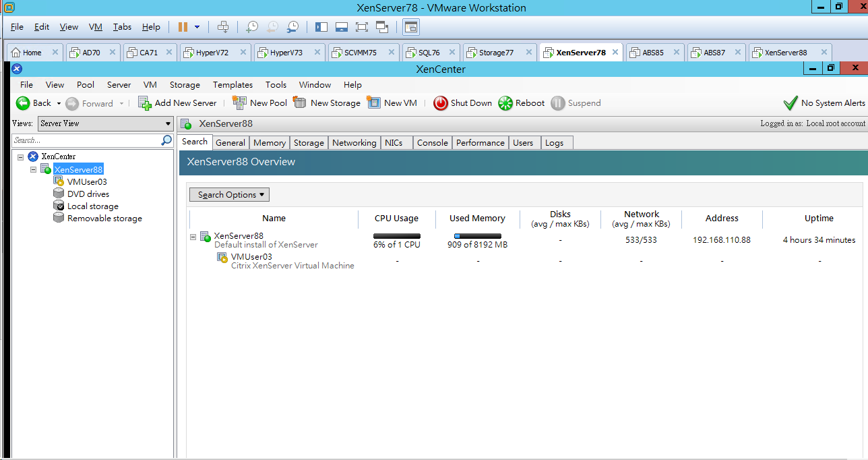Open the snapshot manager icon
This screenshot has width=868, height=460.
tap(292, 27)
